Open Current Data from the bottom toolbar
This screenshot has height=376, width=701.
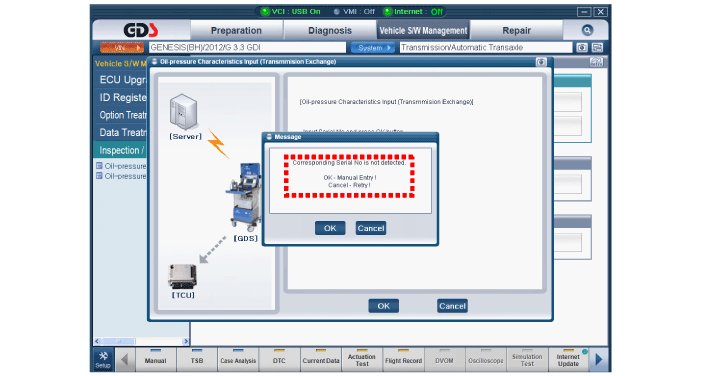[x=321, y=359]
